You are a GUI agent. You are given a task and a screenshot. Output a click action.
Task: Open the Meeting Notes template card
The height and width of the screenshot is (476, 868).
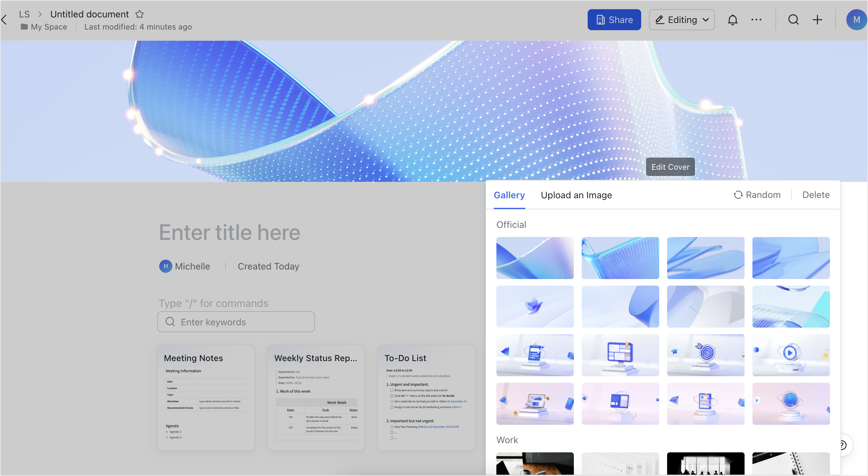(x=206, y=398)
